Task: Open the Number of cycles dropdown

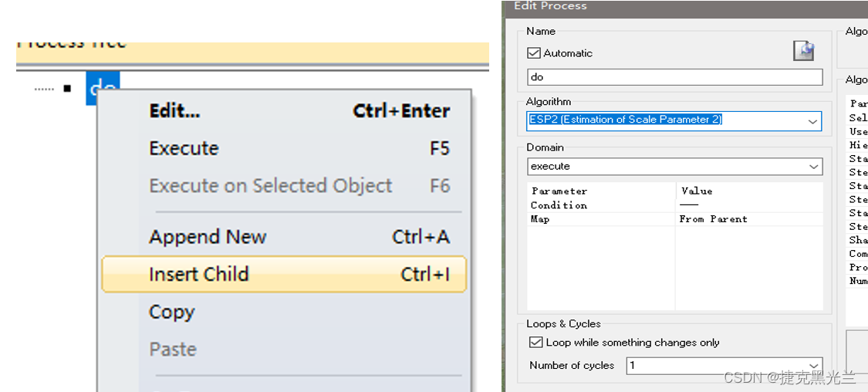Action: 724,366
